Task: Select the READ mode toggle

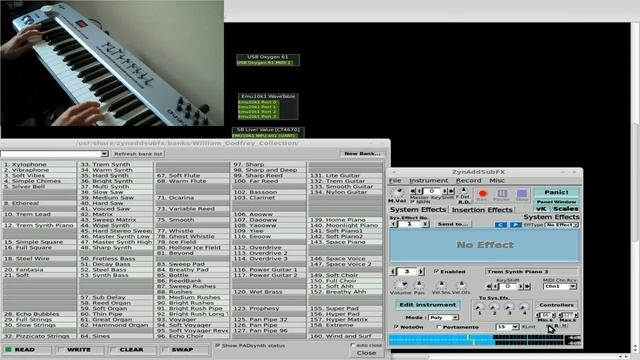Action: 26,350
